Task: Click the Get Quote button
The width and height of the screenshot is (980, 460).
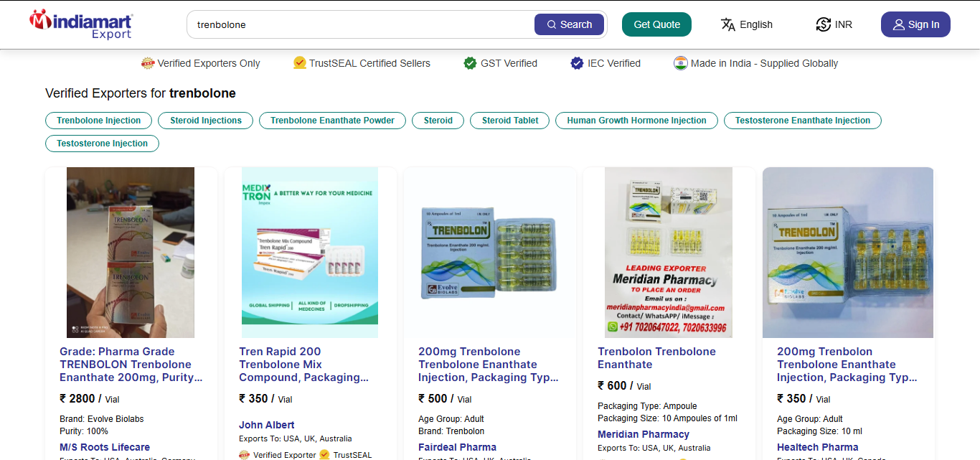Action: tap(656, 24)
